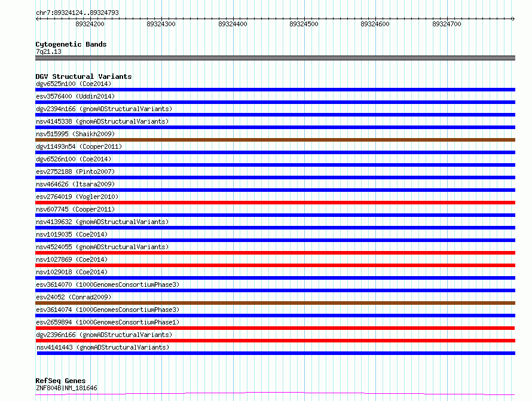532x401 pixels.
Task: Select dgv2396n166 (gnomADStructuralVariants) text
Action: pyautogui.click(x=104, y=335)
